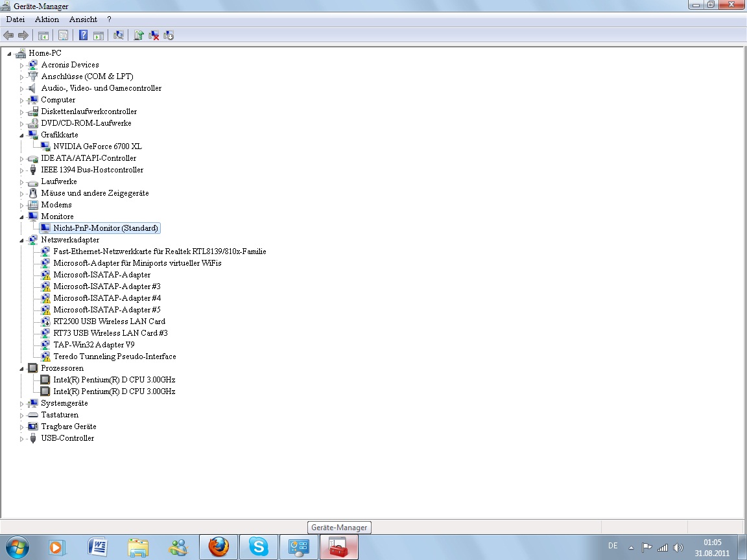747x560 pixels.
Task: Collapse the Grafikkarte category
Action: click(x=21, y=135)
